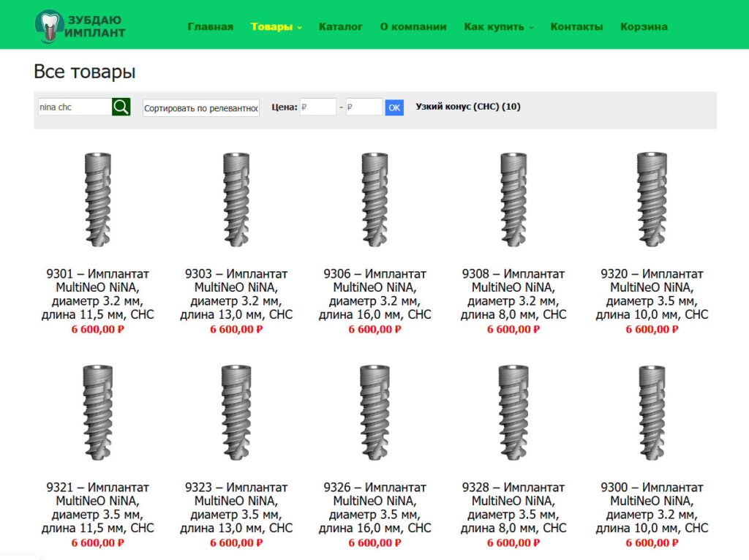Click the Узкий конус (CHC) filter label
This screenshot has height=560, width=749.
467,107
